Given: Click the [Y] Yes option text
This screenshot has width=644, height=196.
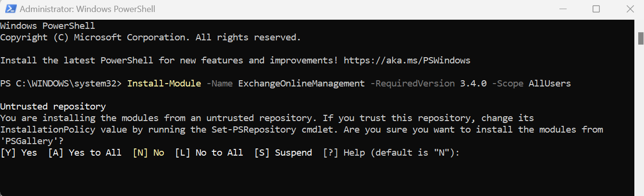Looking at the screenshot, I should click(19, 153).
